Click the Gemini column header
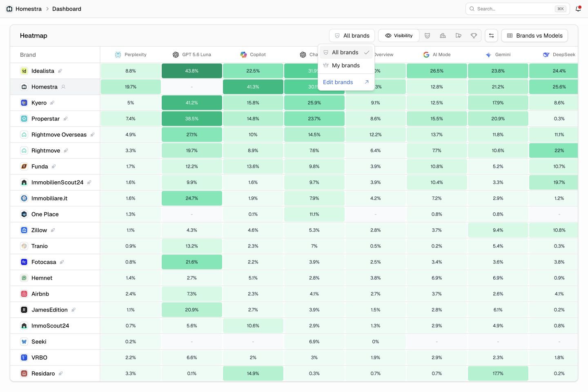This screenshot has height=392, width=588. coord(498,55)
